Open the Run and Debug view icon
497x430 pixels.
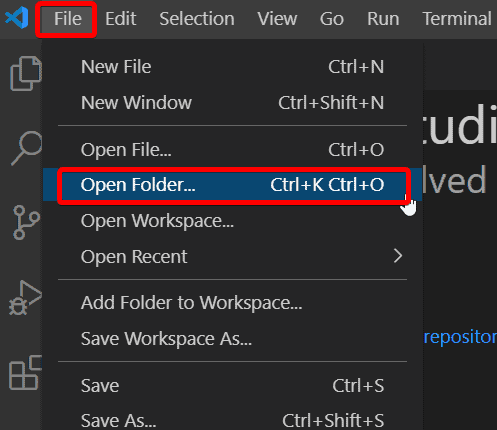(x=25, y=298)
